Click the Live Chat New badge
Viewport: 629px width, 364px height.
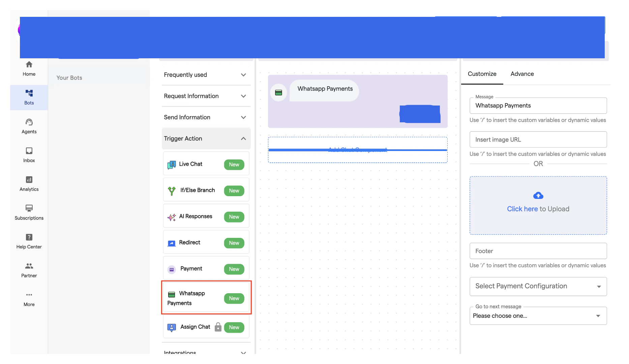click(234, 164)
